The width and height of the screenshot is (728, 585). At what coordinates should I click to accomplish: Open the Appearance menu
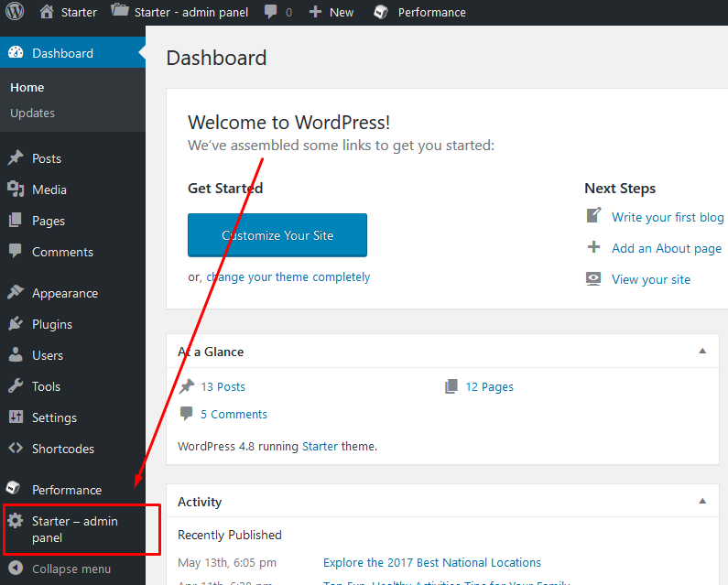click(x=64, y=293)
